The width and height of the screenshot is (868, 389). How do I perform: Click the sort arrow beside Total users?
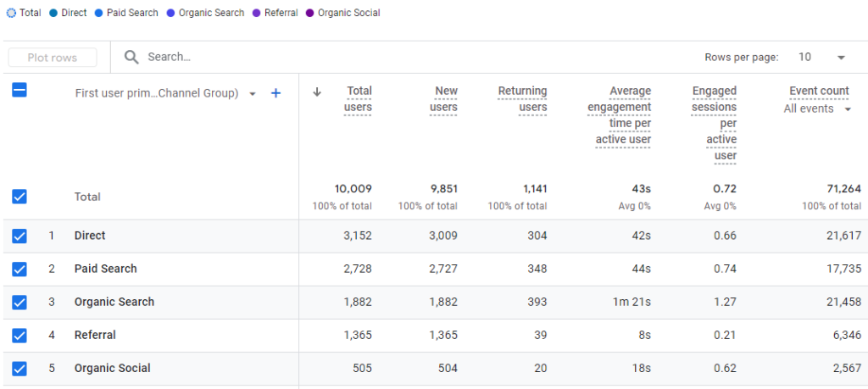tap(317, 92)
